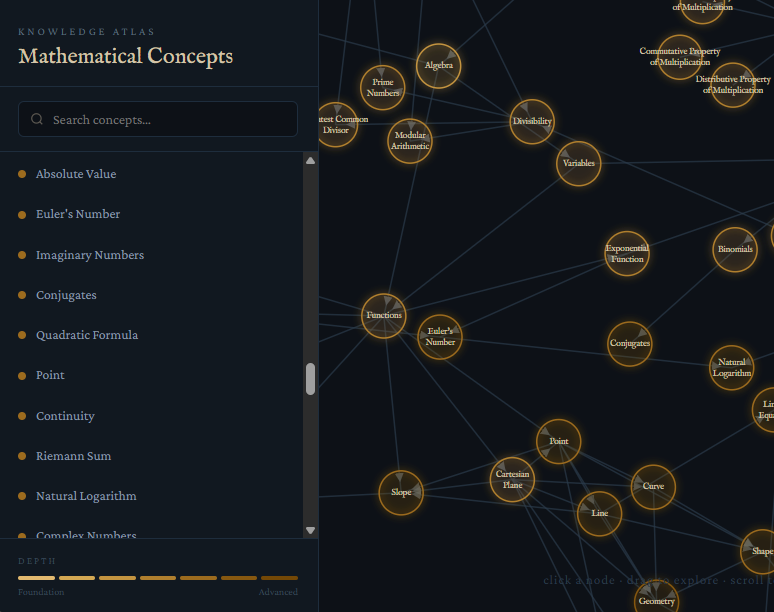The height and width of the screenshot is (612, 774).
Task: Click the Curve graph node
Action: point(653,487)
